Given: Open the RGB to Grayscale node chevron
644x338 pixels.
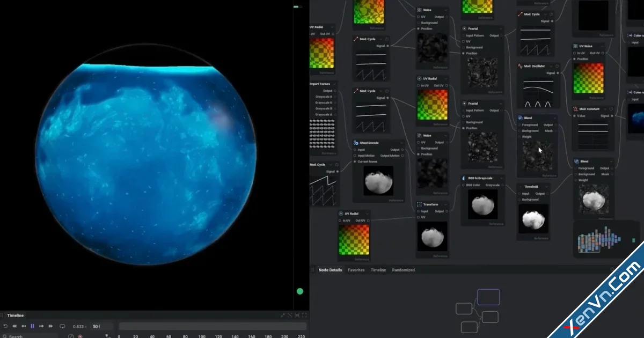Looking at the screenshot, I should (502, 178).
